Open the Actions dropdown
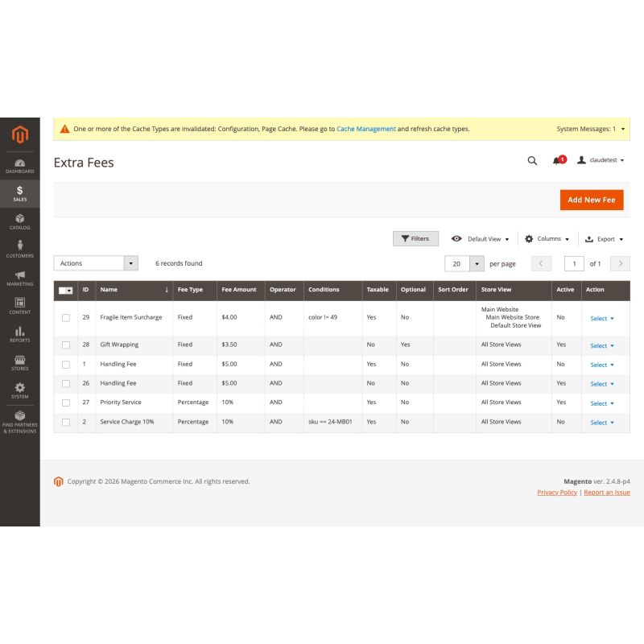This screenshot has height=644, width=644. (x=96, y=263)
